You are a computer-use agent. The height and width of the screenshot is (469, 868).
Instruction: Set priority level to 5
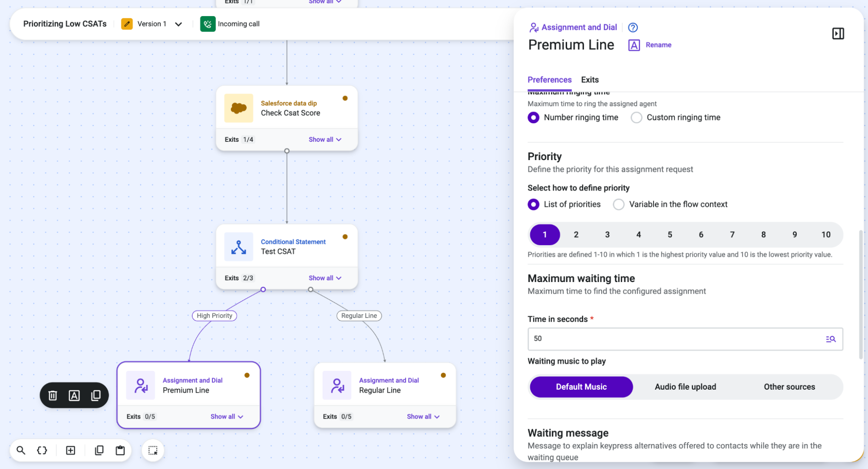(x=670, y=235)
